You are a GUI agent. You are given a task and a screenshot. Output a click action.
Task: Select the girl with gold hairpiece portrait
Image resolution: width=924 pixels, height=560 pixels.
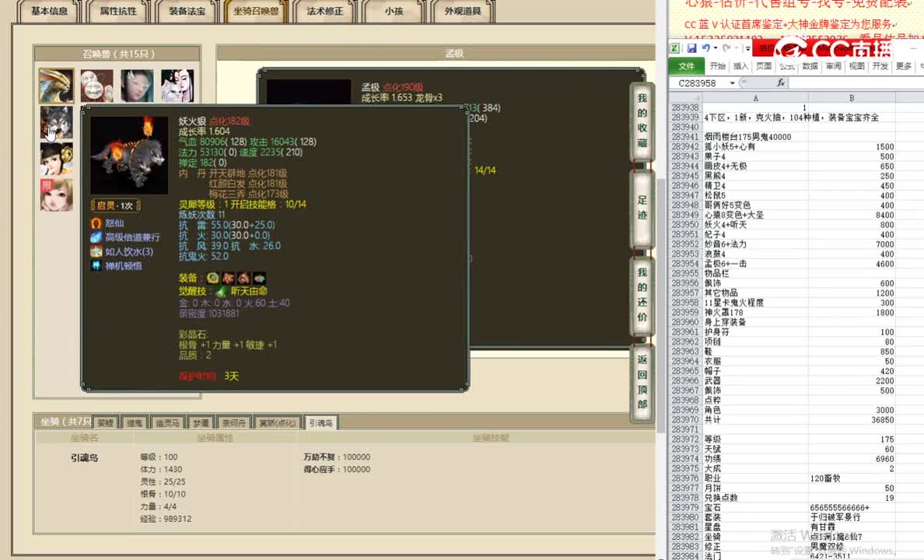tap(57, 159)
